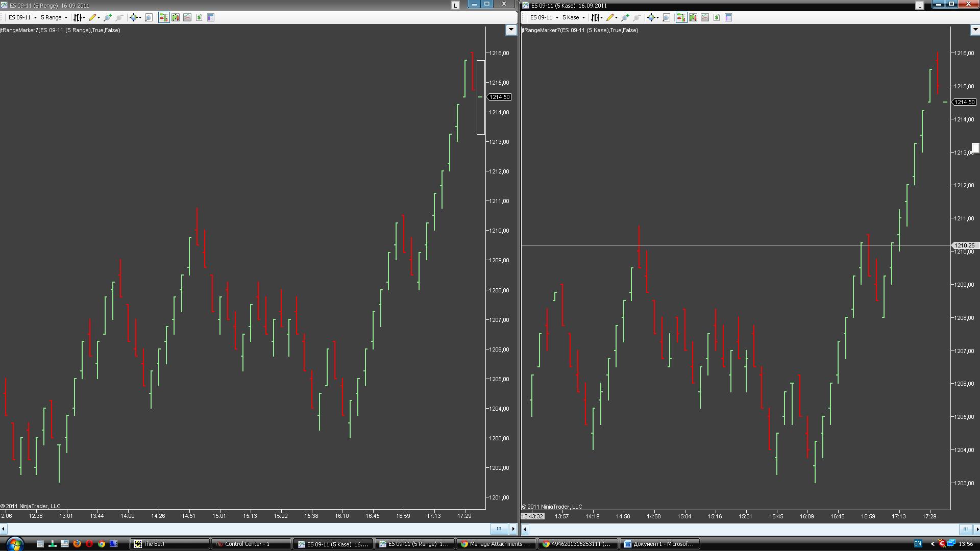Open the 5 Kase interval dropdown
This screenshot has height=551, width=980.
574,17
